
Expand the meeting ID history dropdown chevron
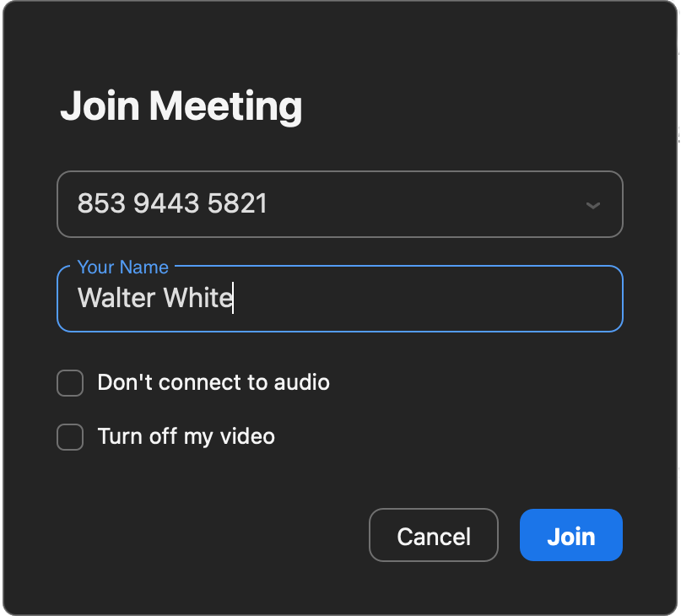coord(593,205)
